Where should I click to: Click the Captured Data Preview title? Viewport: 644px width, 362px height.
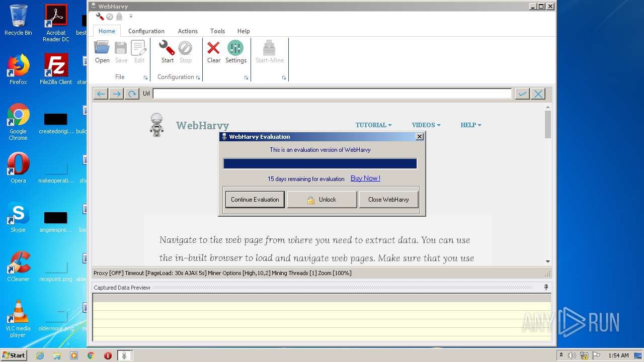(x=122, y=288)
